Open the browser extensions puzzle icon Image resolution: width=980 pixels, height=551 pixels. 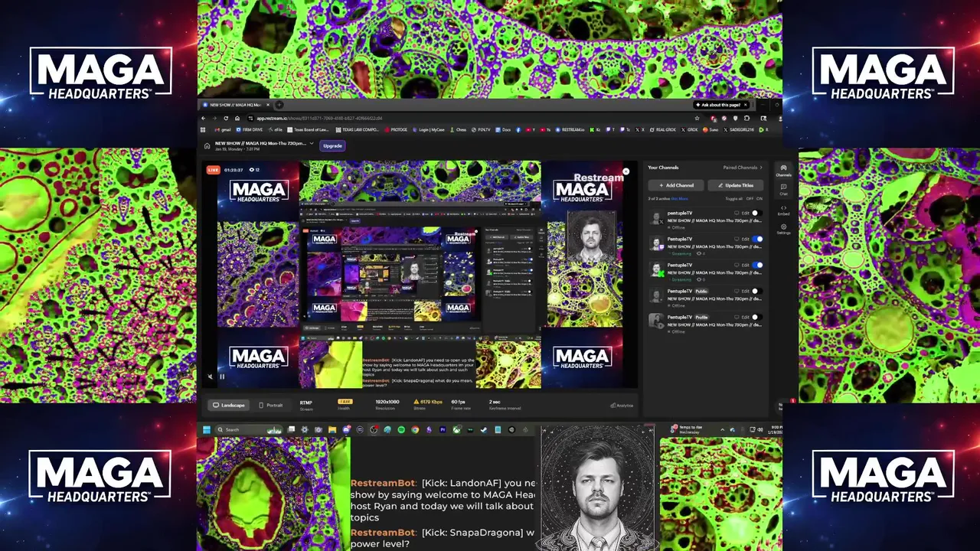pyautogui.click(x=746, y=118)
